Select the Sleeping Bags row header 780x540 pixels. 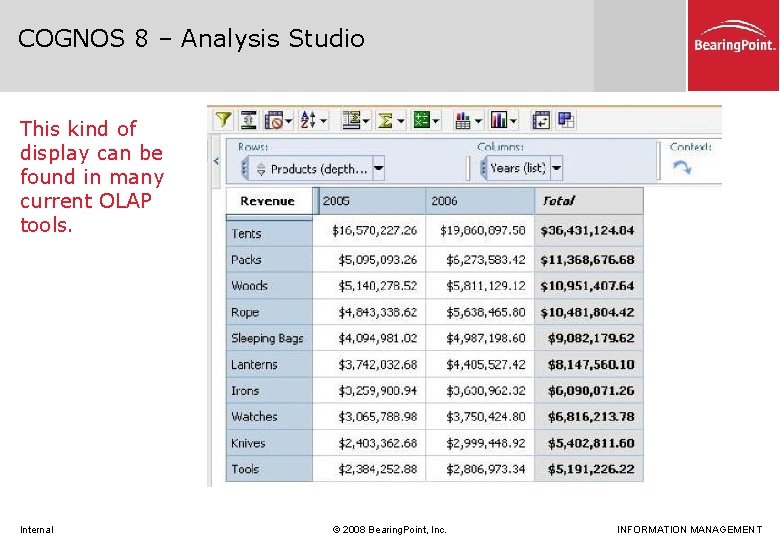pyautogui.click(x=269, y=338)
